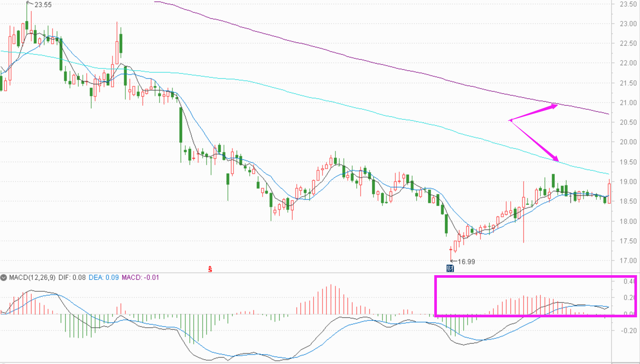Click the 18.50 price axis label
640x364 pixels.
(628, 201)
